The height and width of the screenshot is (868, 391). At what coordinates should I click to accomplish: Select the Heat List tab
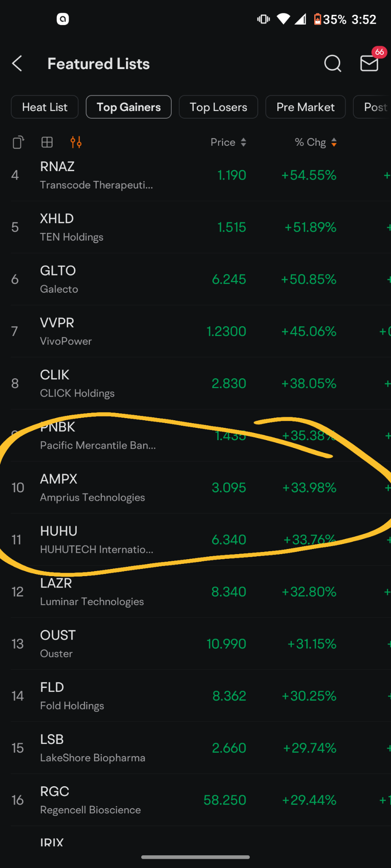[x=45, y=107]
